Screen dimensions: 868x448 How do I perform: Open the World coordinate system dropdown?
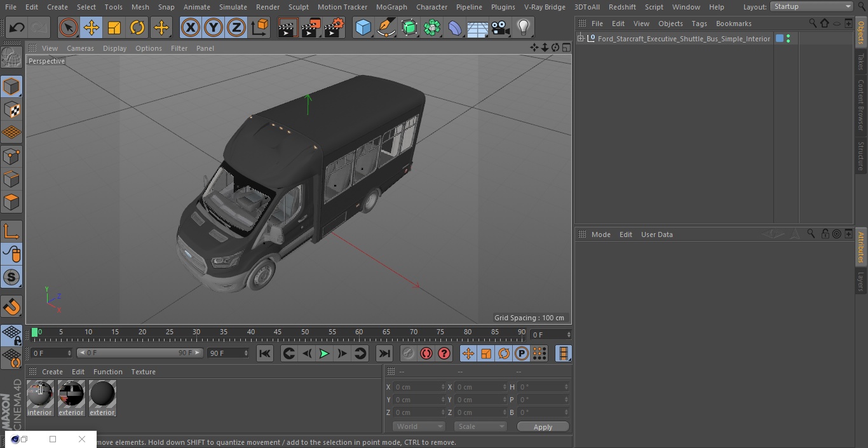[418, 426]
